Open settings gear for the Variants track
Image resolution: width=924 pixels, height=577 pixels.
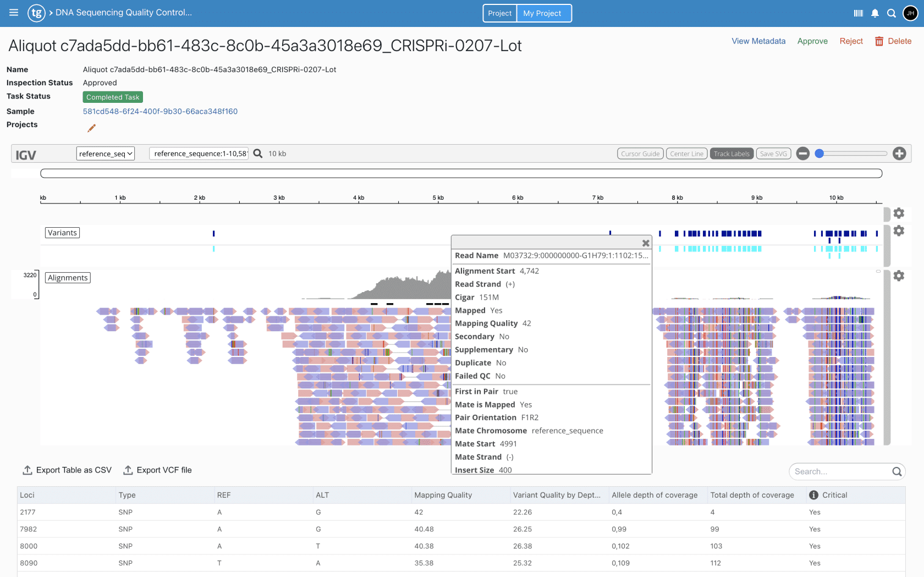coord(899,231)
